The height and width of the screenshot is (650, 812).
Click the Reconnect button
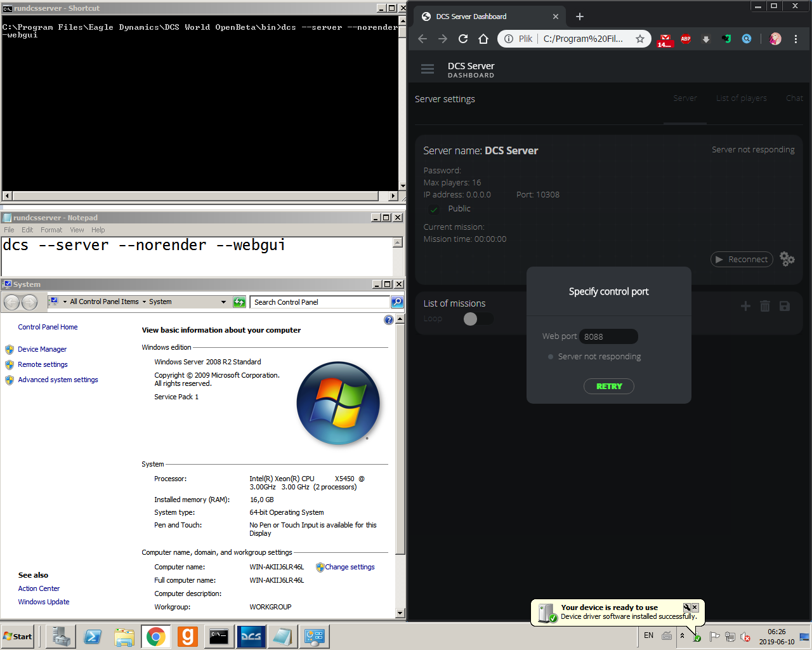click(x=742, y=259)
